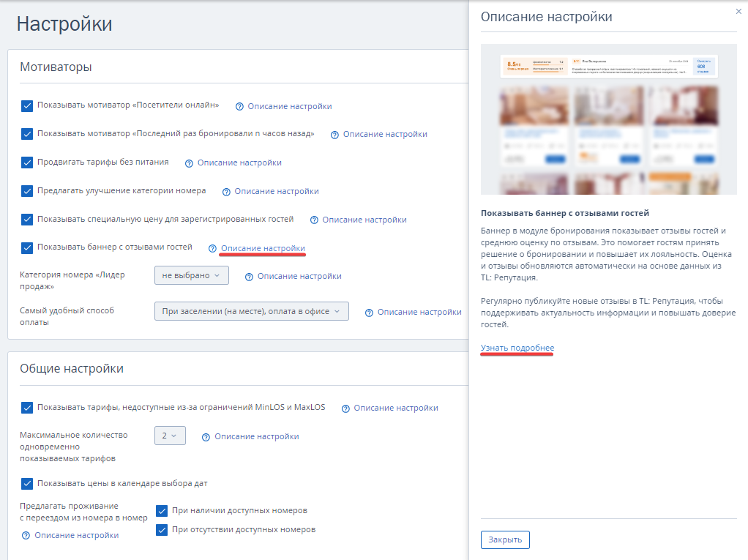Uncheck «При наличии доступных номеров»
Screen dimensions: 748x560
point(162,511)
